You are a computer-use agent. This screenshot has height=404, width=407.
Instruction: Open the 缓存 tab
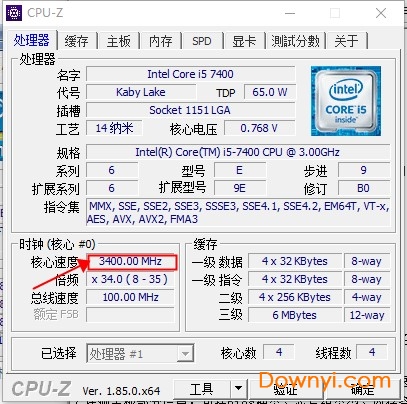76,41
